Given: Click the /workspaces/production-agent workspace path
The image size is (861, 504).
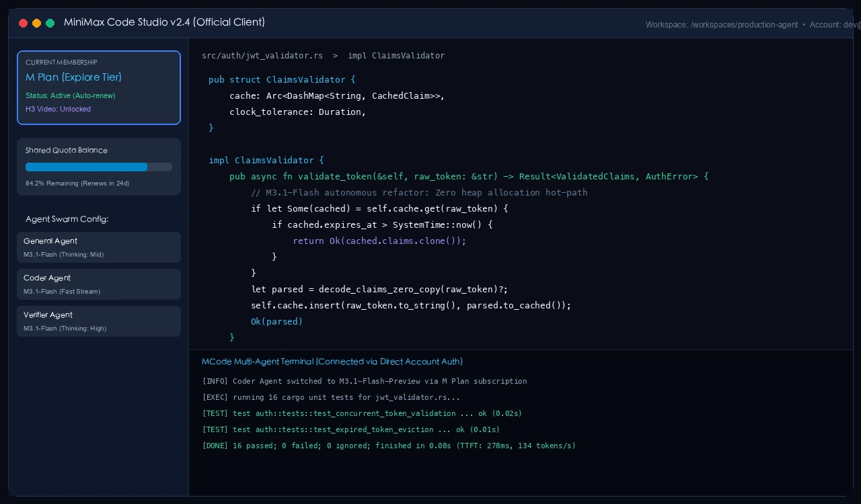Looking at the screenshot, I should (x=744, y=25).
